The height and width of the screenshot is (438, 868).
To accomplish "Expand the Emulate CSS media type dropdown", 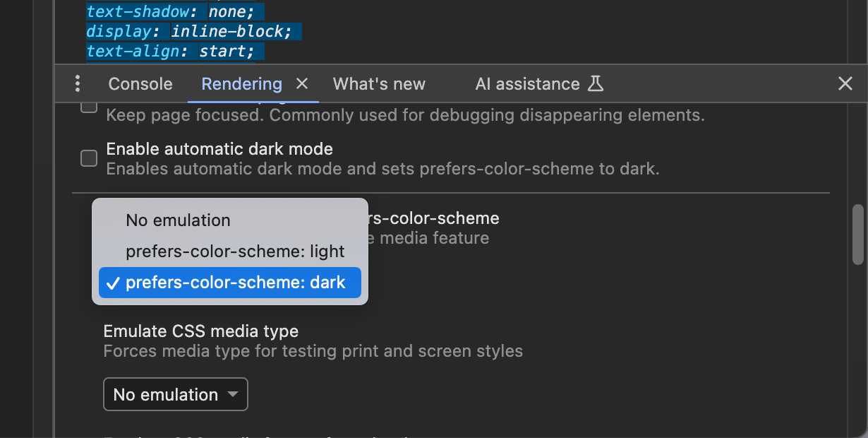I will coord(176,394).
